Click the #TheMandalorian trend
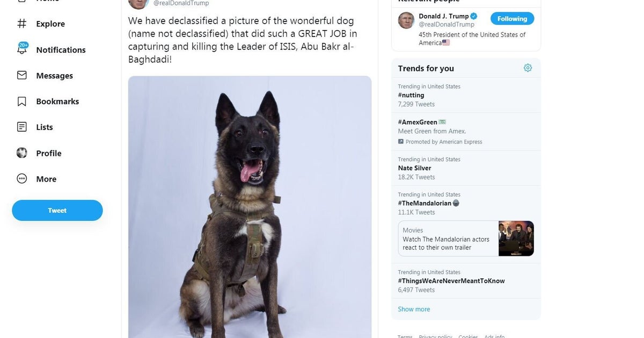Screen dimensions: 644x338 [424, 203]
